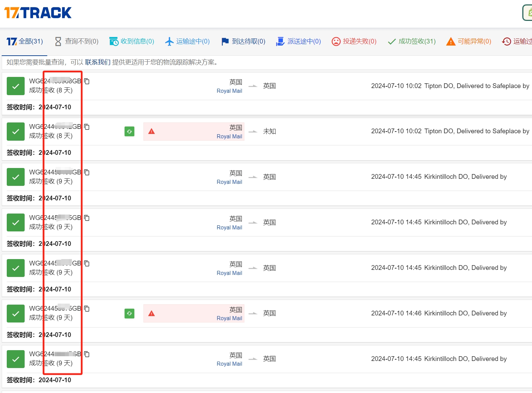
Task: Follow the 联系我们 link
Action: pyautogui.click(x=98, y=62)
